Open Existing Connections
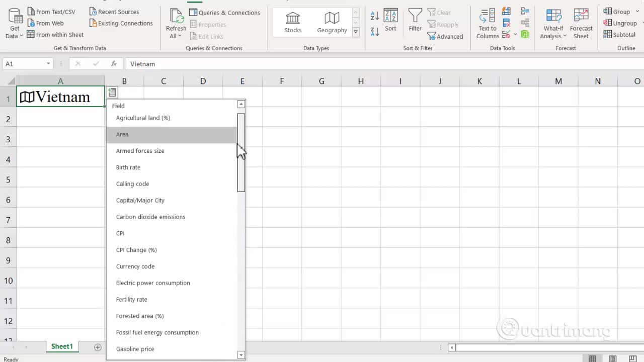The height and width of the screenshot is (362, 644). [121, 23]
